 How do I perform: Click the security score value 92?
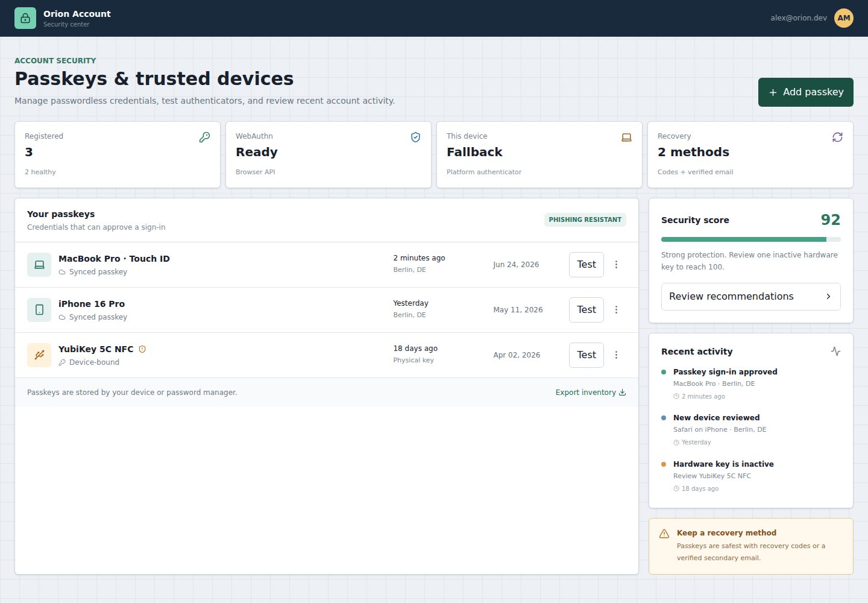coord(831,220)
